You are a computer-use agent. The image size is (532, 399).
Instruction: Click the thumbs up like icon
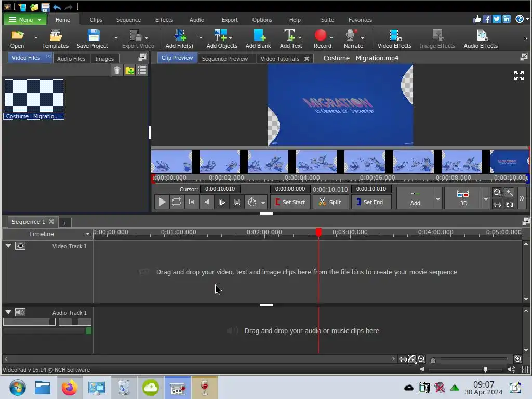[477, 19]
